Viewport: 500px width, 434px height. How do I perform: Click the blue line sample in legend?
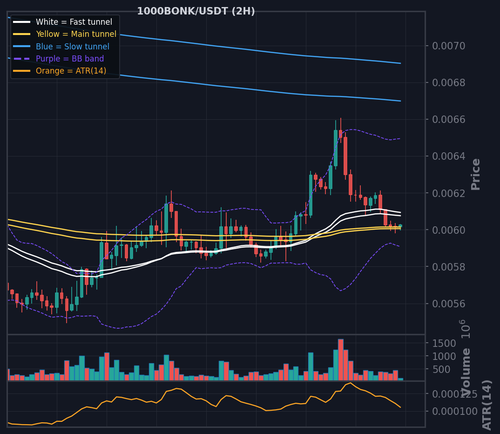point(22,46)
